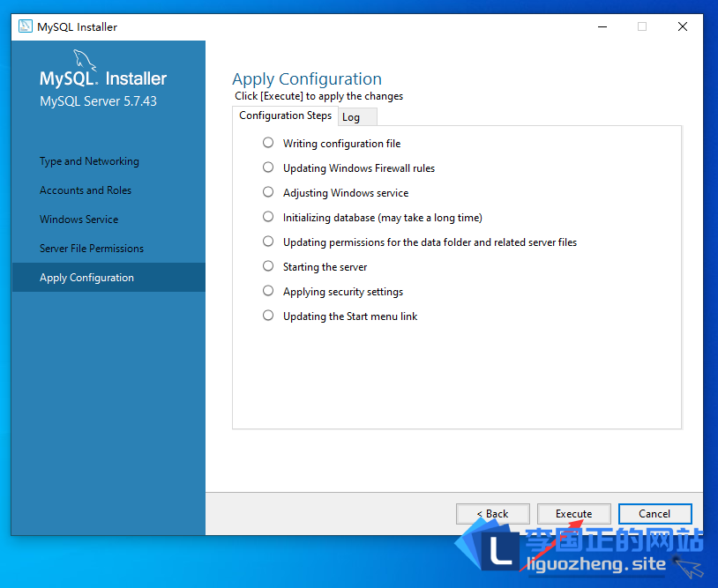This screenshot has height=588, width=718.
Task: Open the Configuration Steps tab
Action: coord(285,115)
